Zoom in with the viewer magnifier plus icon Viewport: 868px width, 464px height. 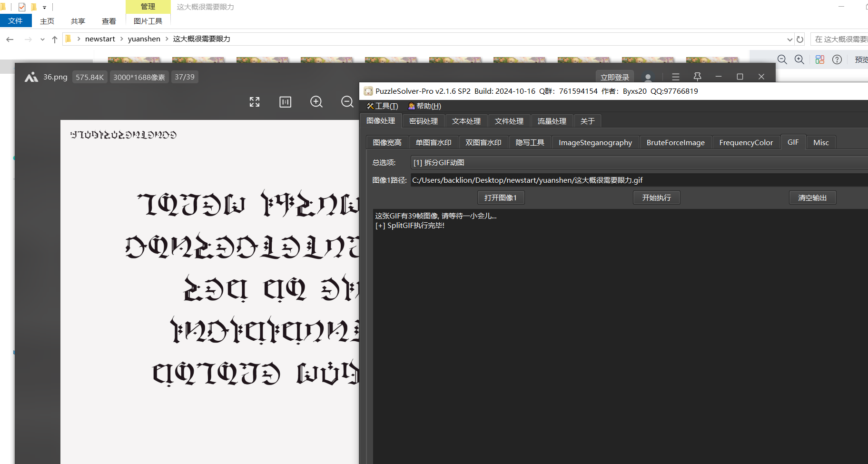(x=316, y=102)
